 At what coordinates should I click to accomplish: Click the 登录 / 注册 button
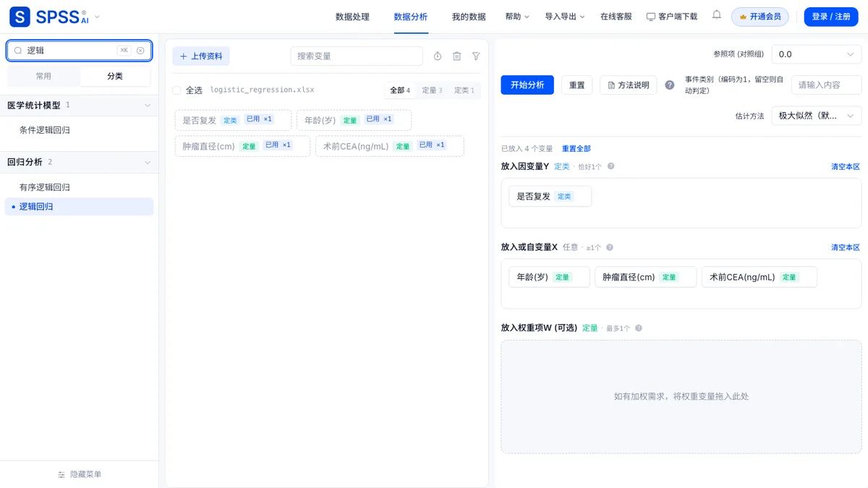[831, 17]
